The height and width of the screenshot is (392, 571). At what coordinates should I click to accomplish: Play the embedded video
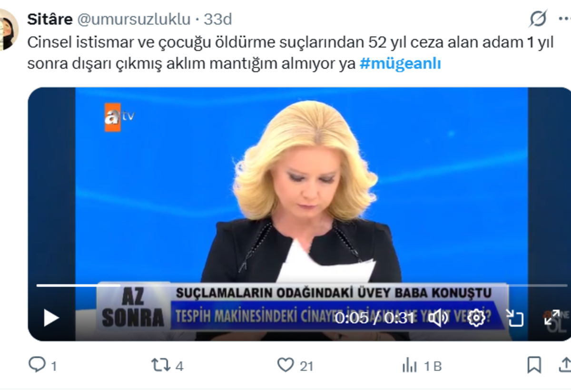click(x=51, y=318)
